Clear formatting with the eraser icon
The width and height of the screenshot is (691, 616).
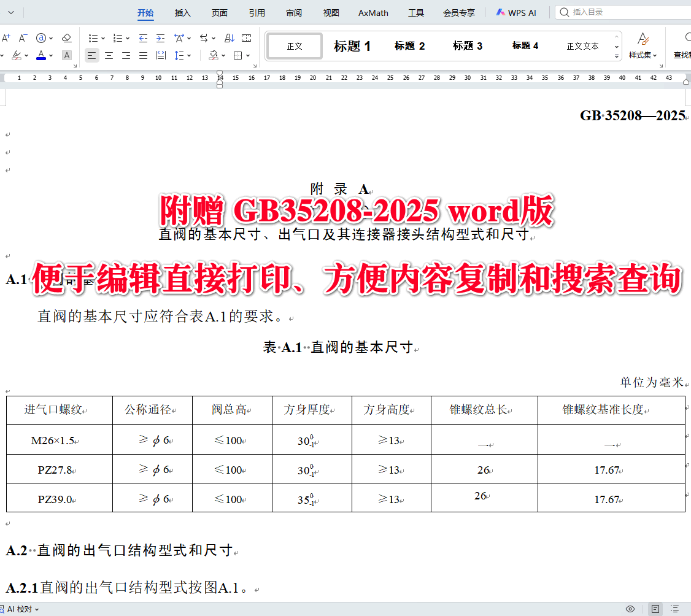[67, 38]
